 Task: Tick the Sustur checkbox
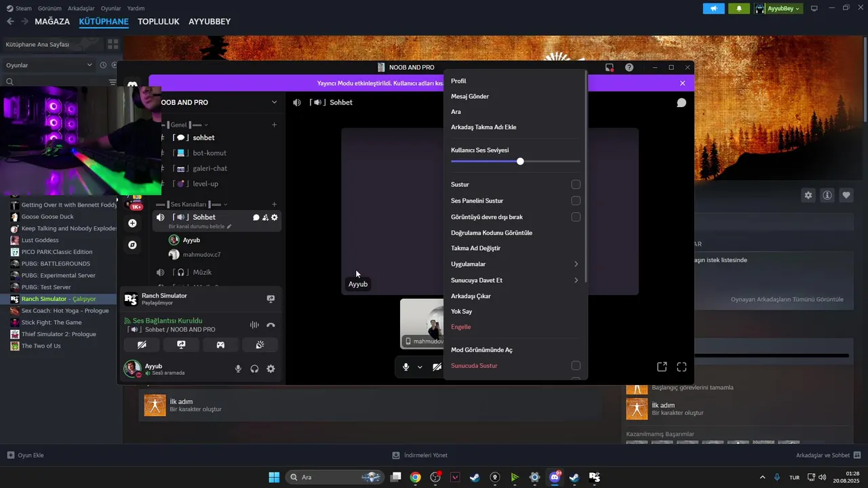[x=576, y=184]
